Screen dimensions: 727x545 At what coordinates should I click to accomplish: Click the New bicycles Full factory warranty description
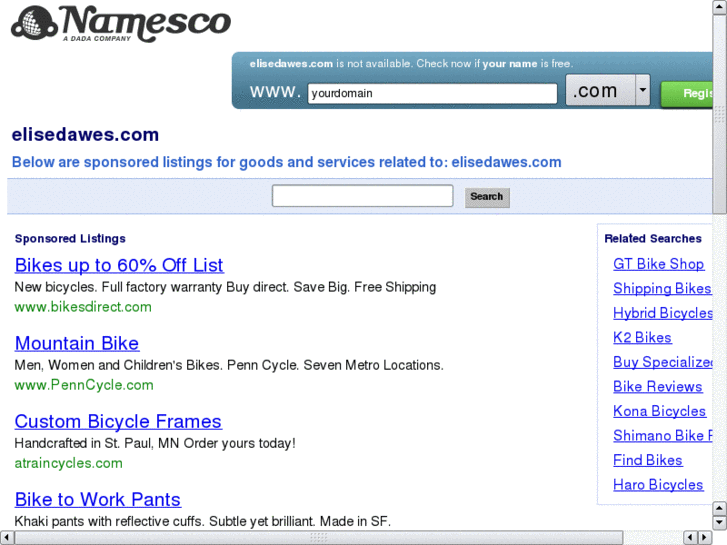[x=225, y=287]
